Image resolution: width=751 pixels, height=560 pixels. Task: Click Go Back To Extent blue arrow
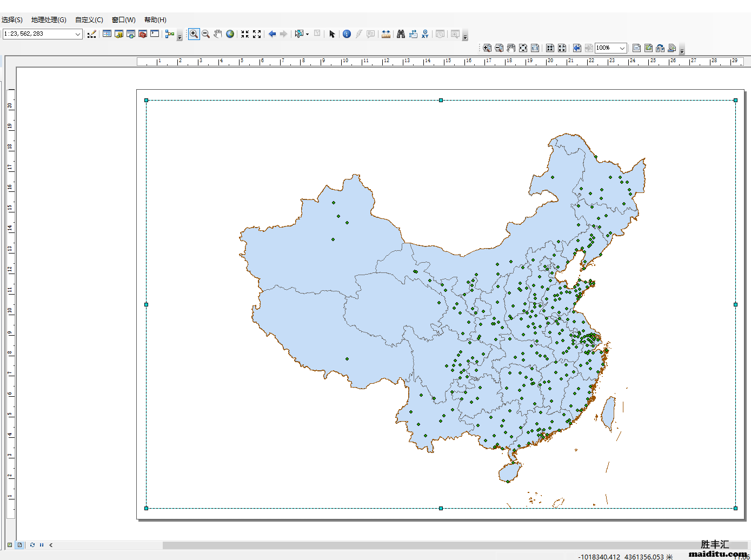pyautogui.click(x=271, y=34)
